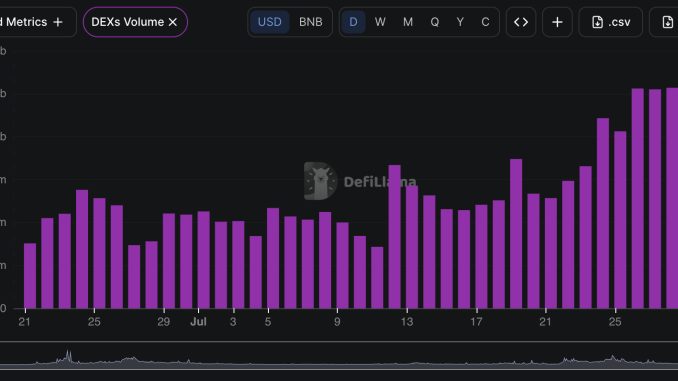Open the embed code icon
Image resolution: width=678 pixels, height=381 pixels.
521,22
